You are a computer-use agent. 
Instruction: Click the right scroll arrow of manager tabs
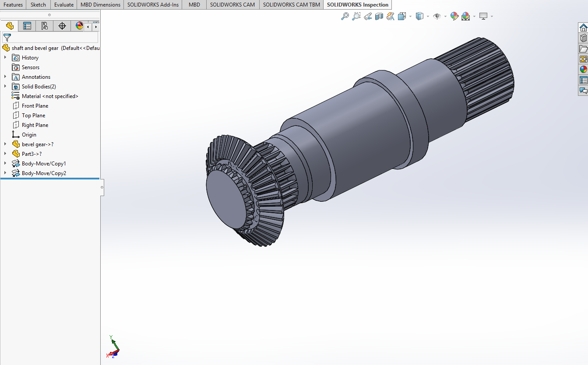(95, 27)
